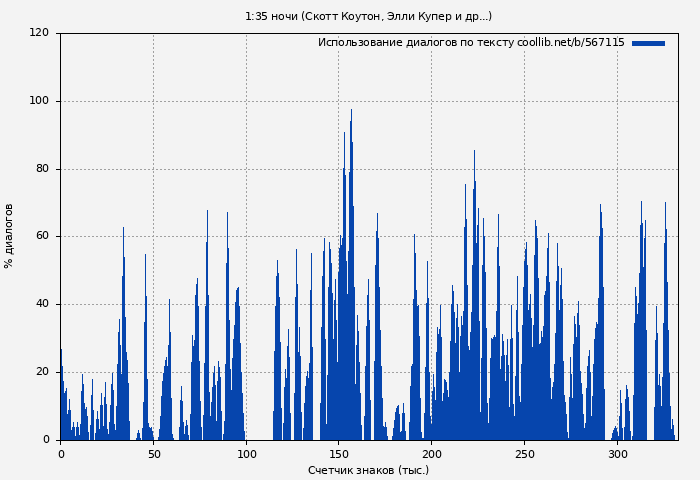Click the x-axis tick label 300
This screenshot has height=480, width=700.
tap(617, 454)
